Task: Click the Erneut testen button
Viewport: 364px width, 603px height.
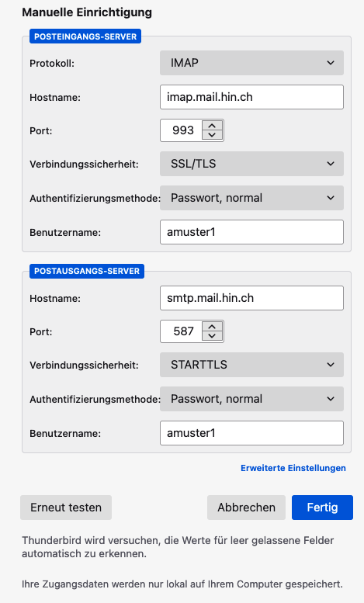Action: 66,508
